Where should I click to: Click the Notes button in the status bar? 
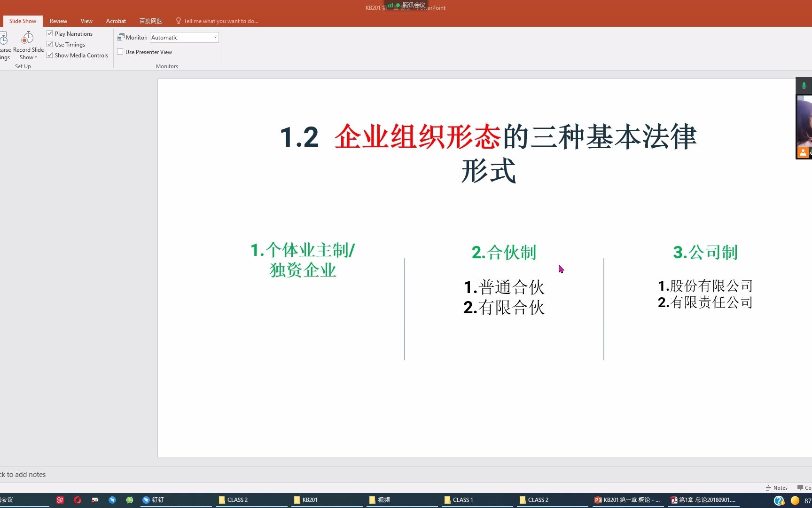point(777,488)
